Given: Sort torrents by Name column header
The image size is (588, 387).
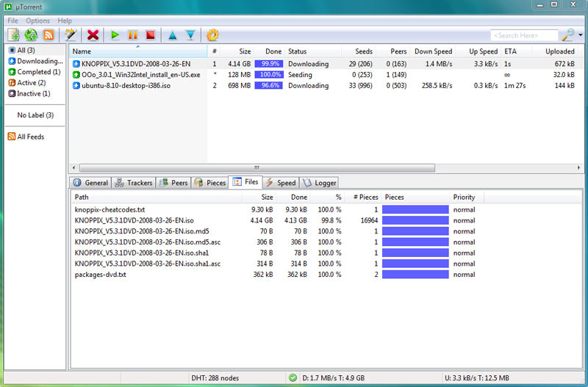Looking at the screenshot, I should click(x=137, y=51).
